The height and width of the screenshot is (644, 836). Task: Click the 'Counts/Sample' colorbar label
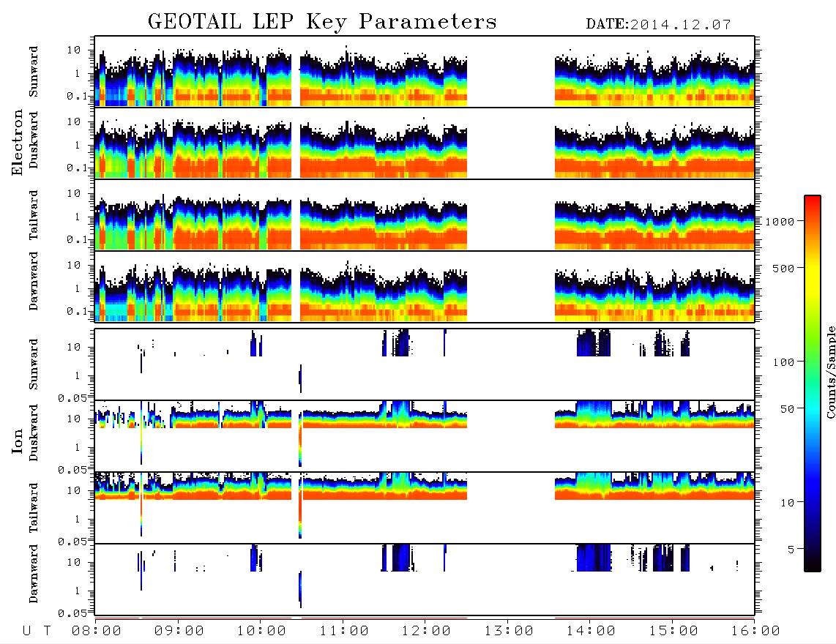click(x=830, y=372)
